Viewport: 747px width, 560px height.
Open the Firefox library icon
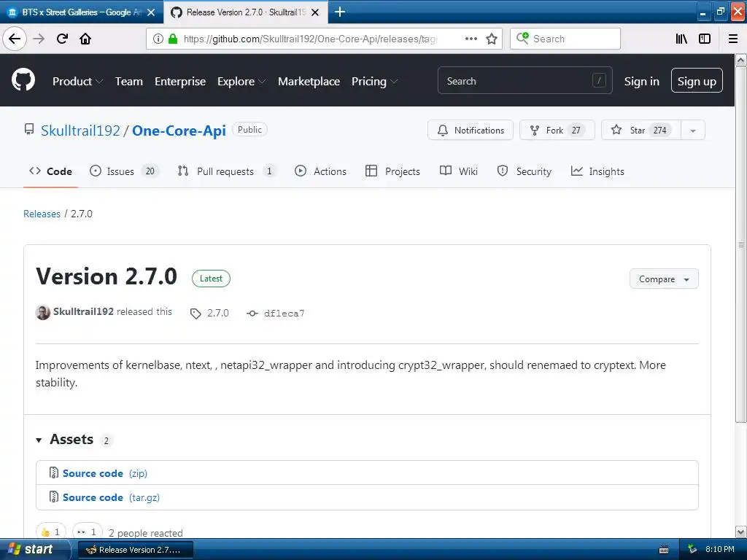coord(681,39)
